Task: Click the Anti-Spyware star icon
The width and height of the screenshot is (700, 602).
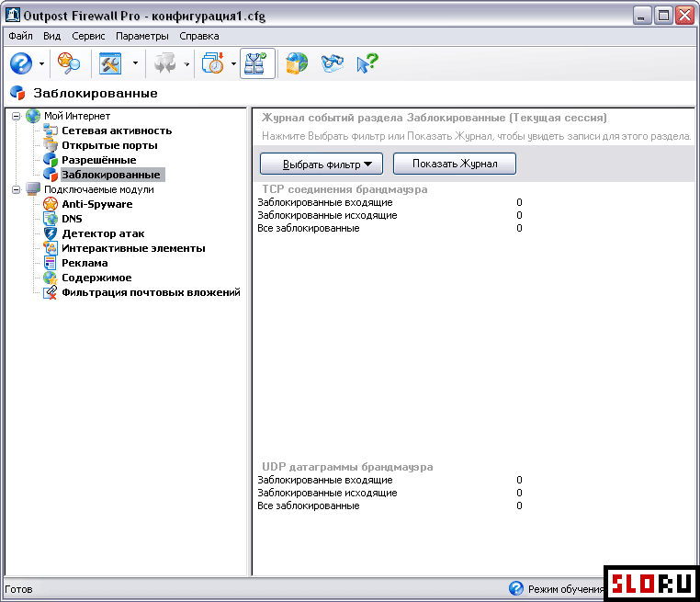Action: 51,204
